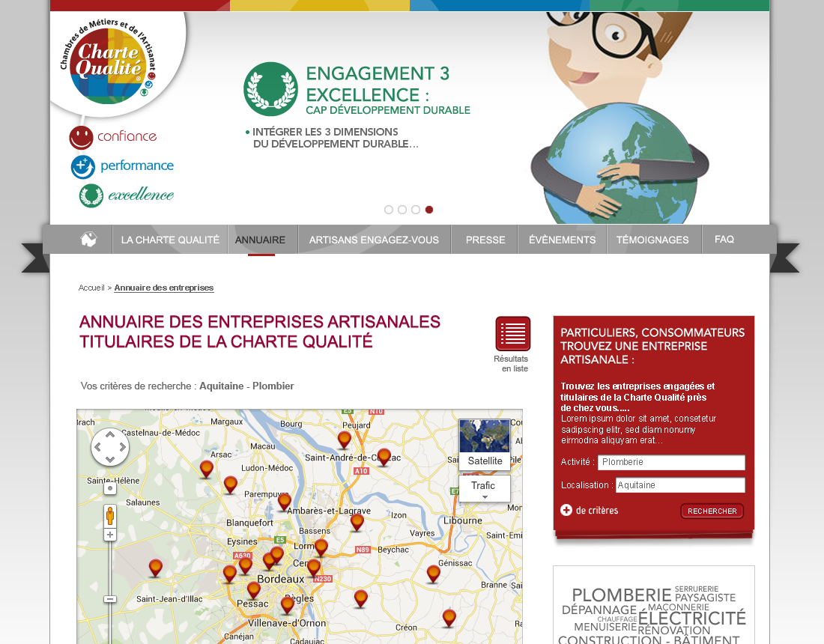This screenshot has width=824, height=644.
Task: Select the Street View pegman icon
Action: pyautogui.click(x=110, y=515)
